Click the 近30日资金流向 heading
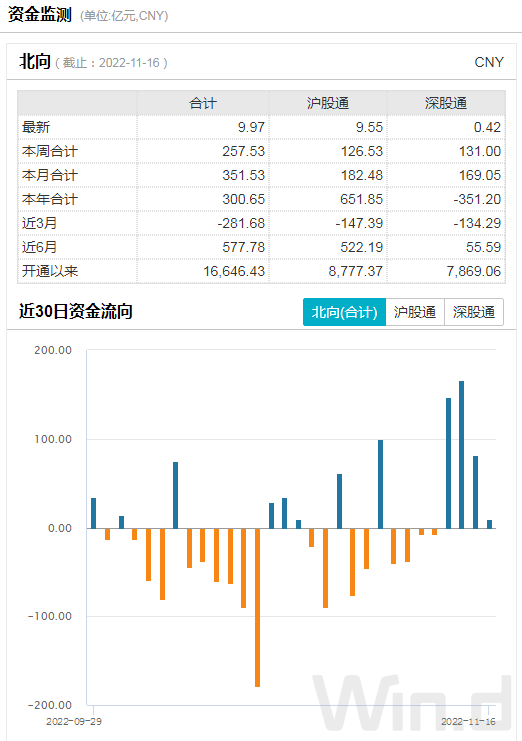 tap(76, 311)
